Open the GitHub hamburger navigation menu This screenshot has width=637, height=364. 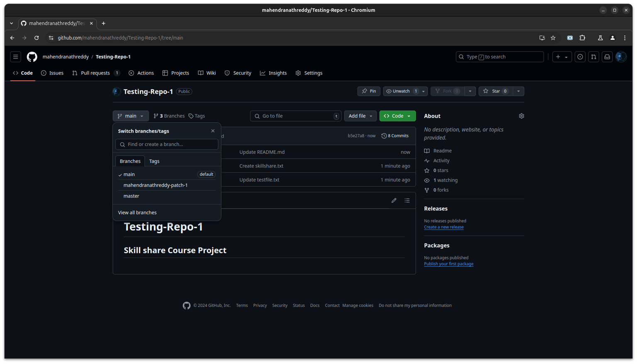click(15, 57)
